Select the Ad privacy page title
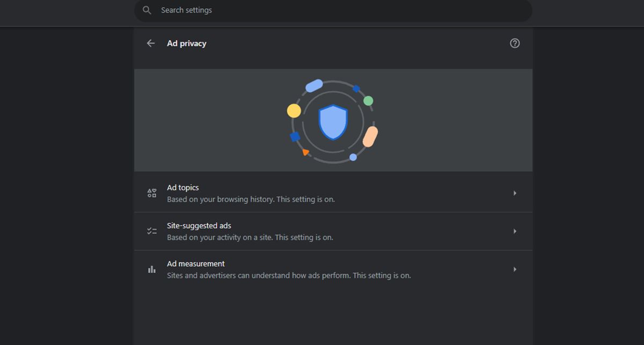Image resolution: width=644 pixels, height=345 pixels. click(186, 43)
